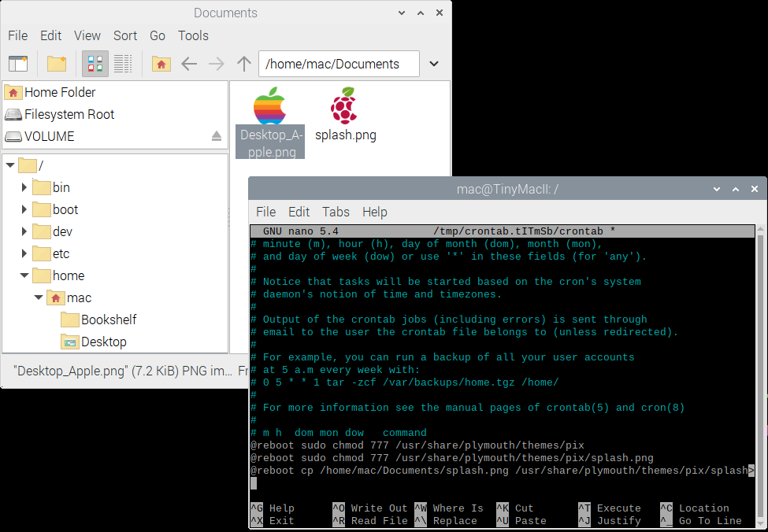Open the Go menu
Image resolution: width=768 pixels, height=532 pixels.
[x=158, y=35]
